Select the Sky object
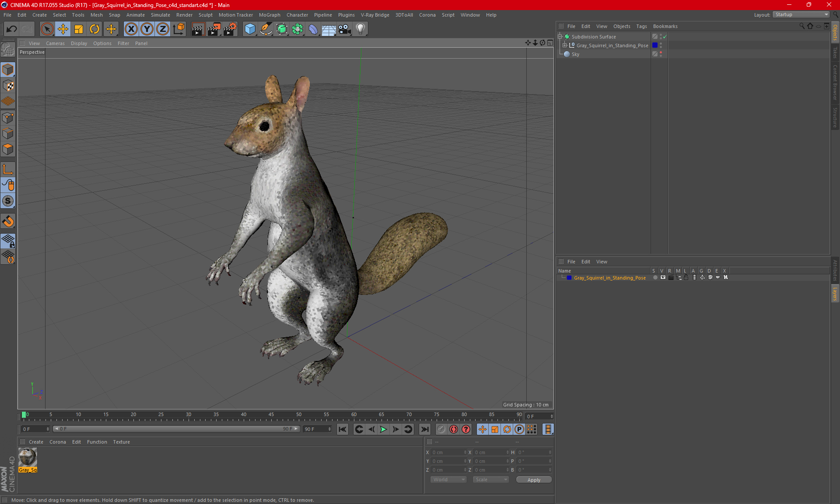Screen dimensions: 840x504 [x=575, y=54]
